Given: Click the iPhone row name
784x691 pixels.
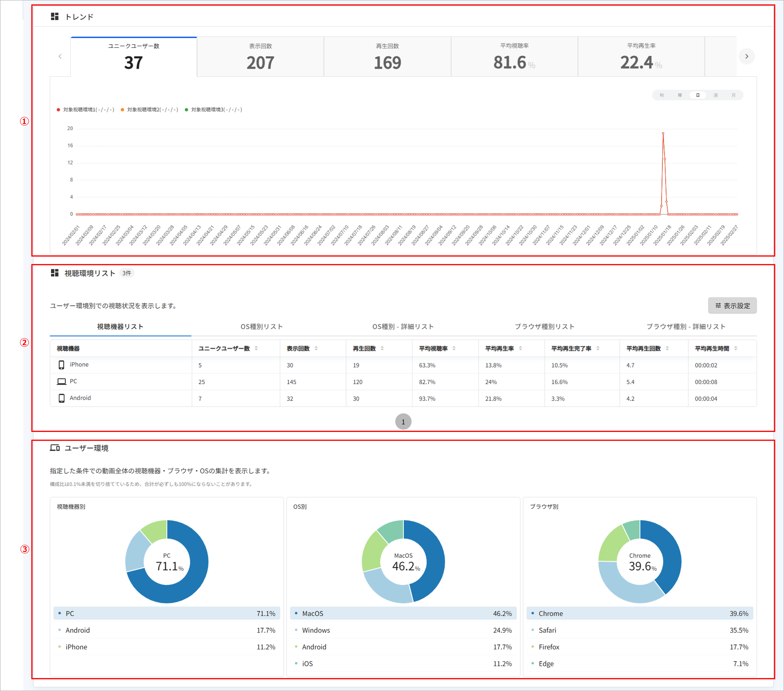Looking at the screenshot, I should coord(79,364).
